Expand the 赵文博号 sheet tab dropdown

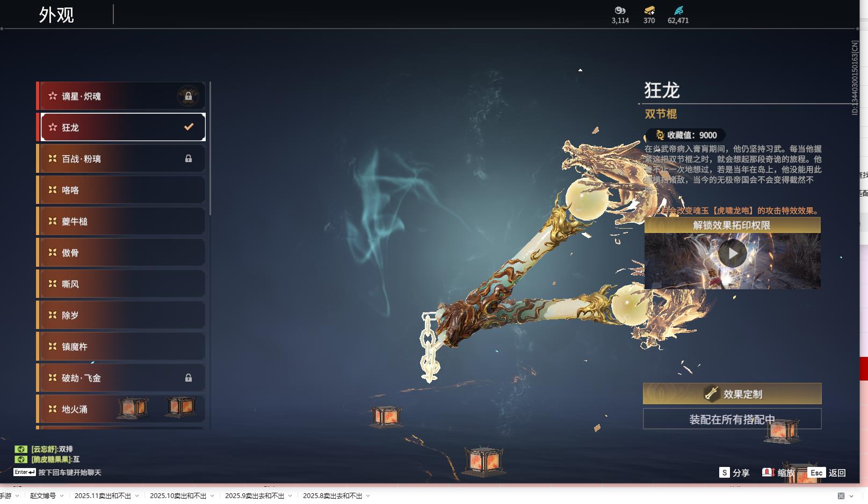tap(62, 496)
